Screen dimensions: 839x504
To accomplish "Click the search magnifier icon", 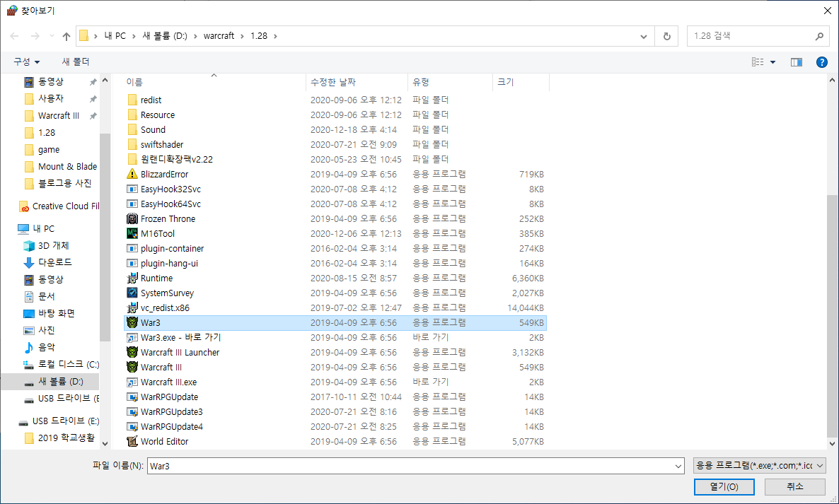I will pyautogui.click(x=819, y=36).
